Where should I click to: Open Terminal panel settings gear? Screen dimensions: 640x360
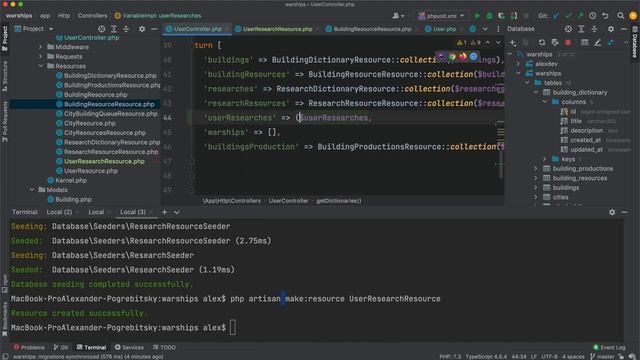(612, 212)
